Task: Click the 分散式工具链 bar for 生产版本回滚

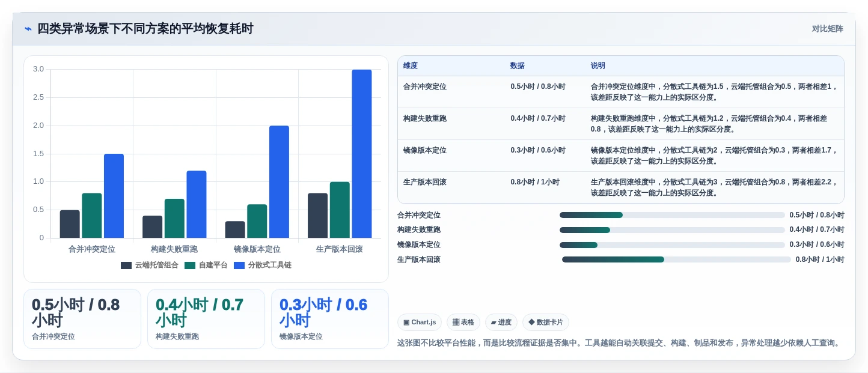Action: (x=362, y=154)
